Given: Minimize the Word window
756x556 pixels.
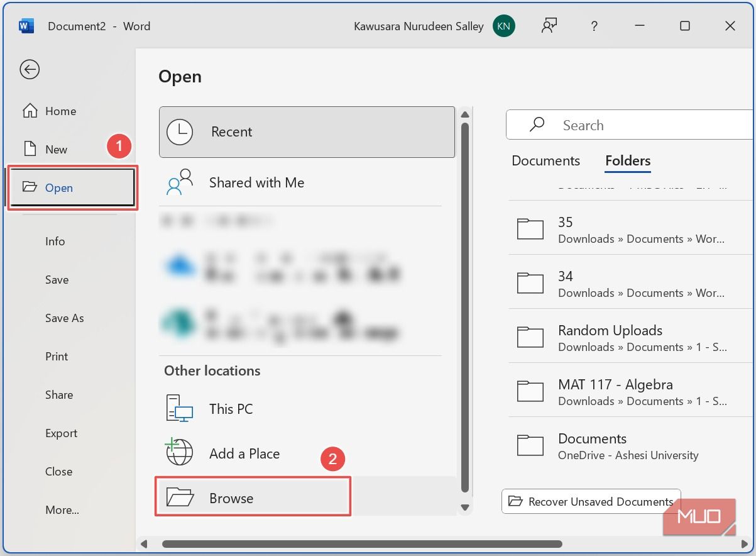Looking at the screenshot, I should [640, 26].
